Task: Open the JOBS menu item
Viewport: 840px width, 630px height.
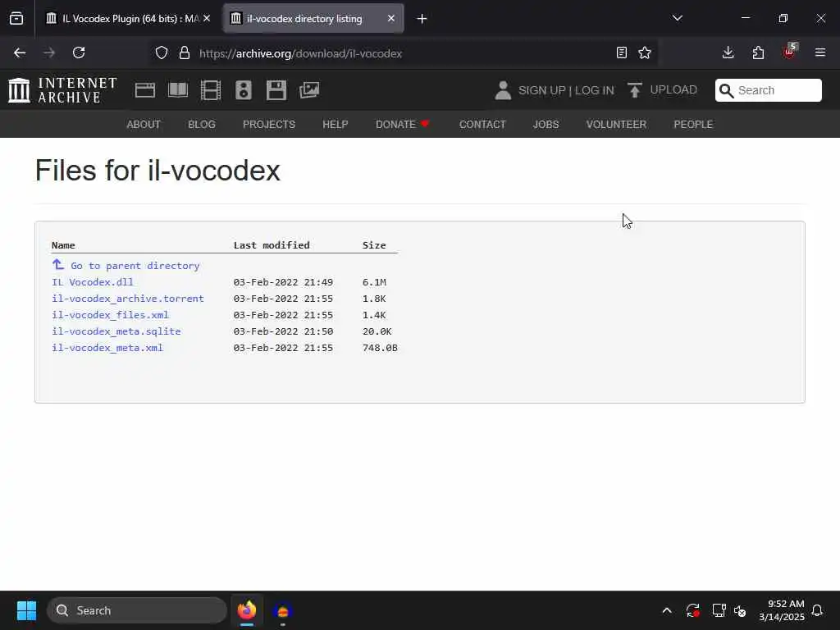Action: point(546,125)
